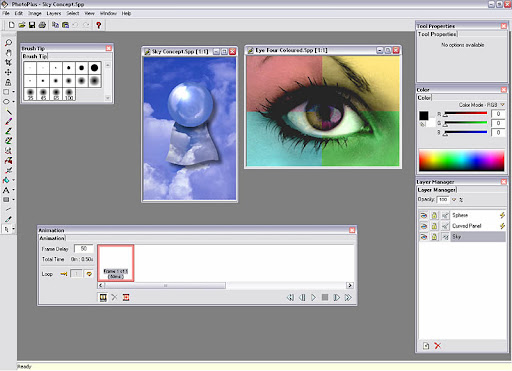Expand the ellipse selection tool flyout arrow
The width and height of the screenshot is (512, 371).
pyautogui.click(x=13, y=102)
